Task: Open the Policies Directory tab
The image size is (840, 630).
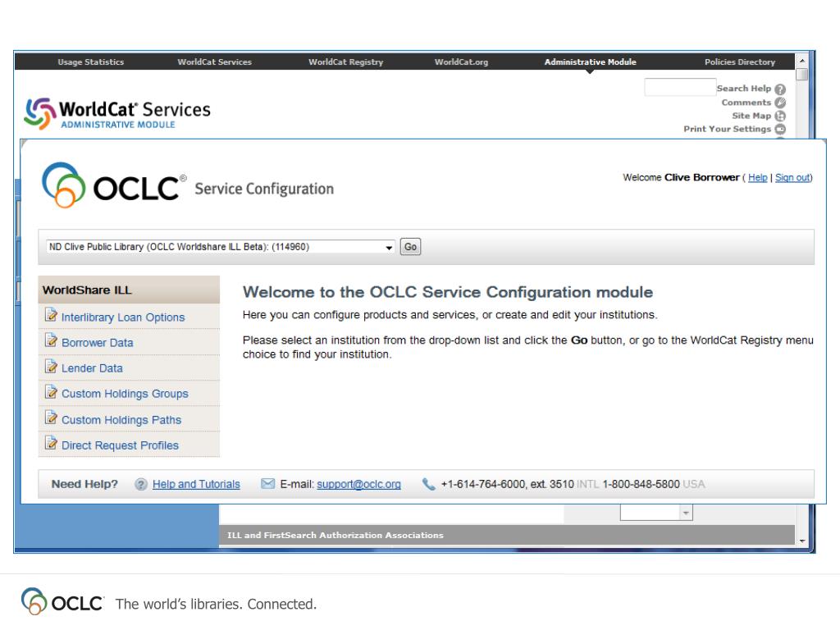Action: point(740,62)
